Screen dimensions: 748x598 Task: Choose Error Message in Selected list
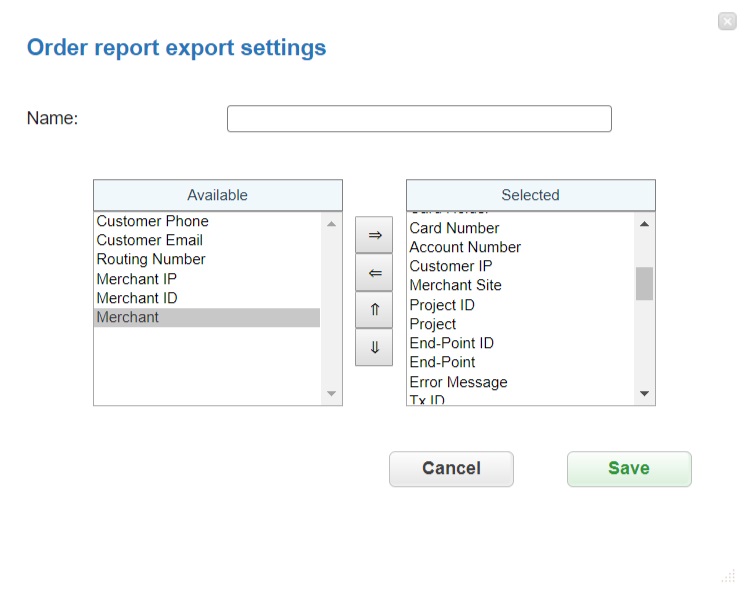[x=458, y=382]
